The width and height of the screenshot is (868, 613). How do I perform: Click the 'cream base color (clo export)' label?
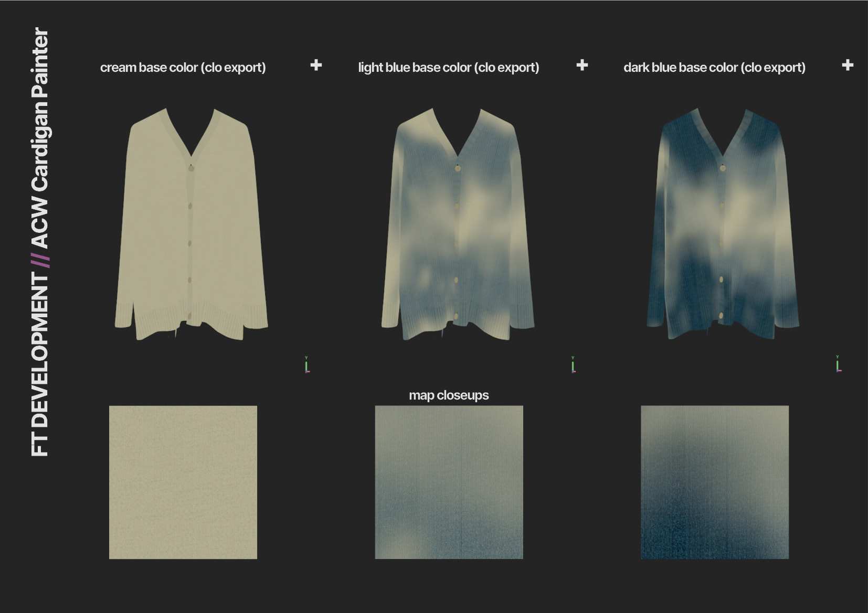tap(183, 68)
